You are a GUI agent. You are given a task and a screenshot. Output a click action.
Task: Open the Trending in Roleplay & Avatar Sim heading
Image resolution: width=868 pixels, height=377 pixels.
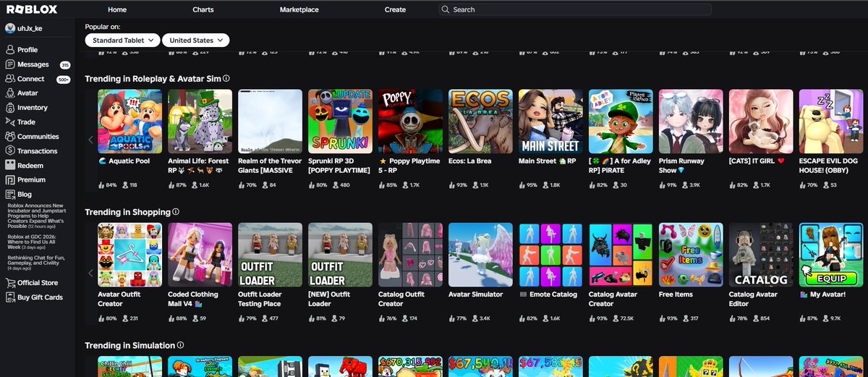coord(153,78)
